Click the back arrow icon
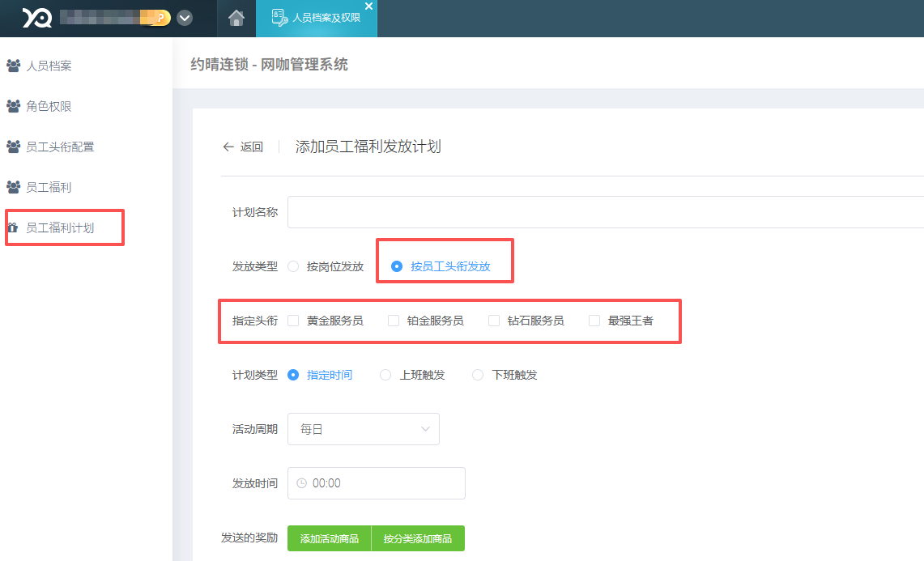Viewport: 924px width, 561px height. click(228, 147)
